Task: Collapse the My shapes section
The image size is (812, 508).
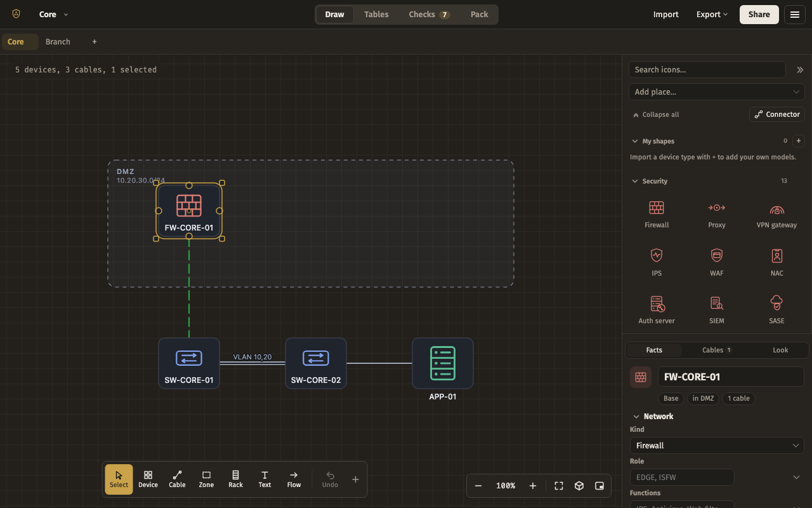Action: [x=635, y=141]
